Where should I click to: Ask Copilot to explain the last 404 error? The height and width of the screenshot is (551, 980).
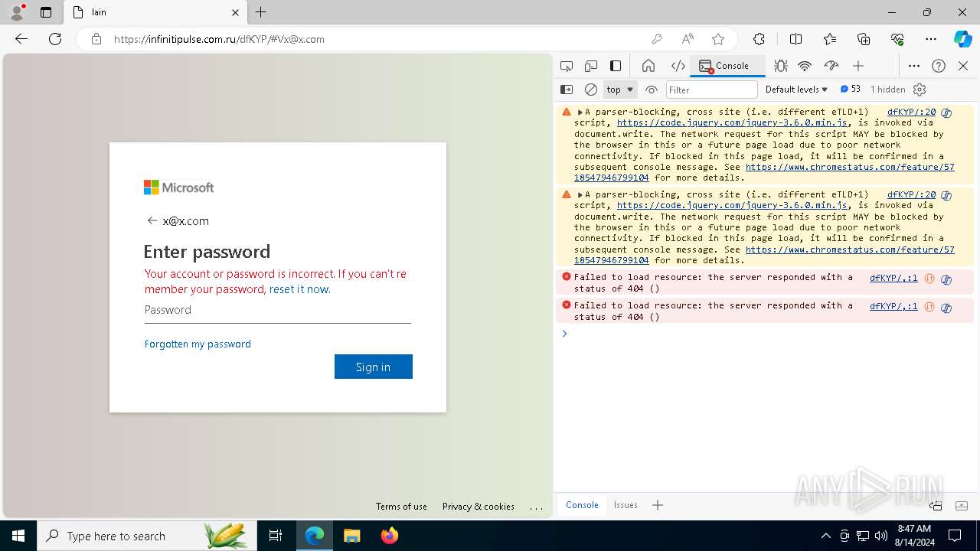(x=946, y=308)
